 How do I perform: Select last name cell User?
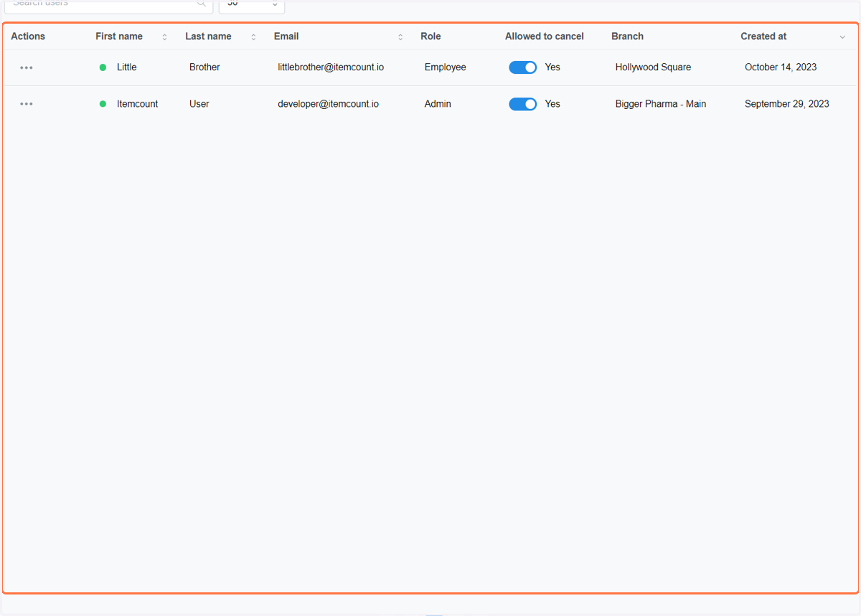(199, 104)
